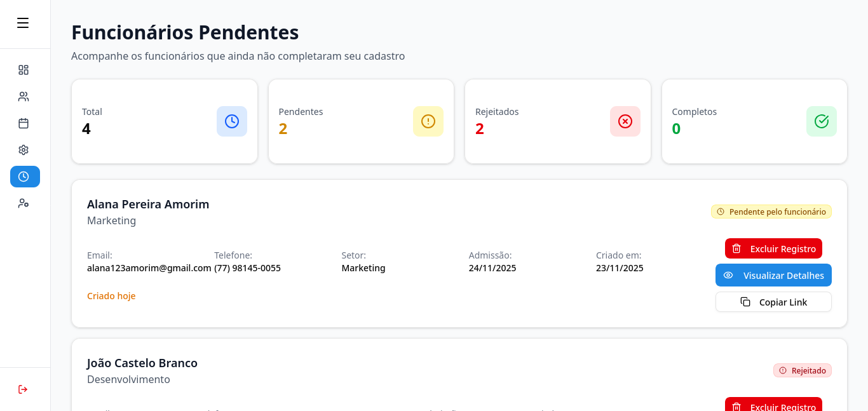Screen dimensions: 868x411
Task: Open the settings gear sidebar icon
Action: (x=24, y=150)
